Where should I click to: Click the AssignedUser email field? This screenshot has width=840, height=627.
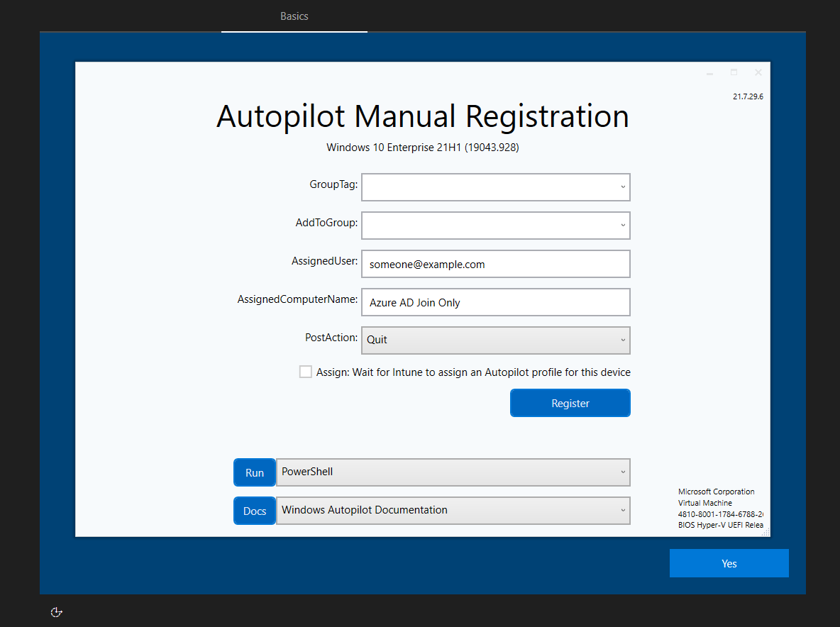(x=495, y=264)
